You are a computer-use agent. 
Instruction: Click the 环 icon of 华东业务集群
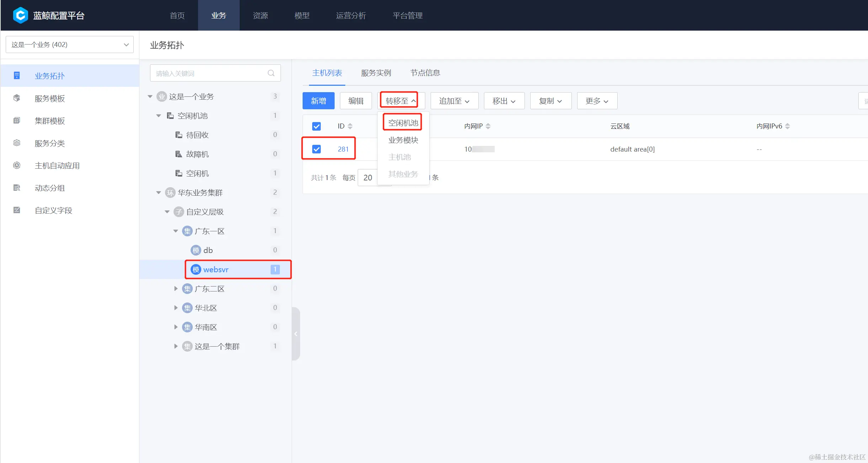point(170,193)
